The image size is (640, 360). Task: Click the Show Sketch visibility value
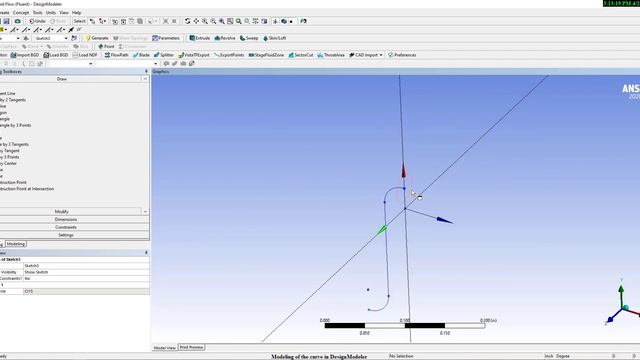click(x=86, y=272)
